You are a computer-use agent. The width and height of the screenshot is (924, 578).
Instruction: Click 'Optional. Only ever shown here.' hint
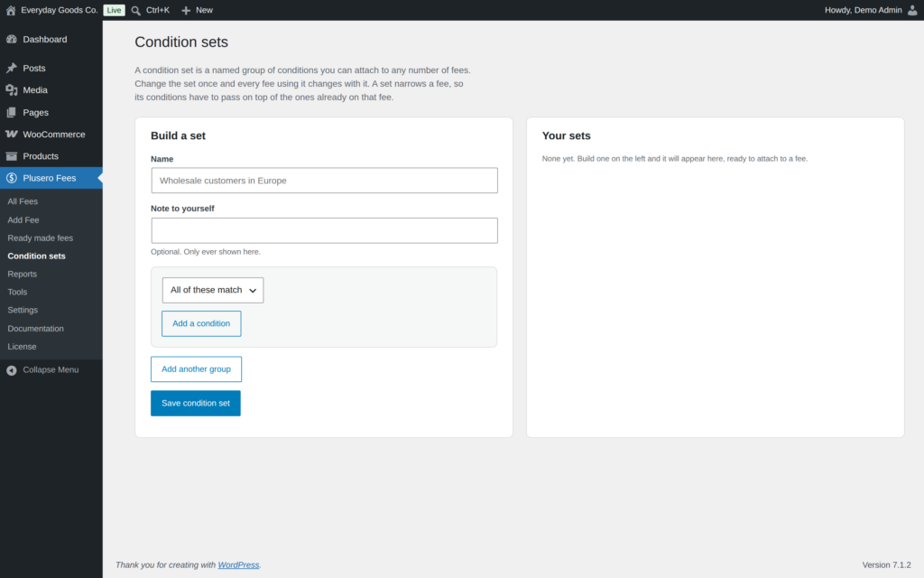205,252
